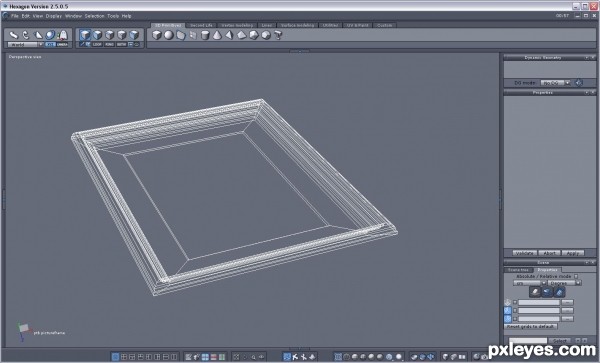Viewport: 600px width, 363px height.
Task: Select the Scale manipulator tool
Action: [38, 35]
